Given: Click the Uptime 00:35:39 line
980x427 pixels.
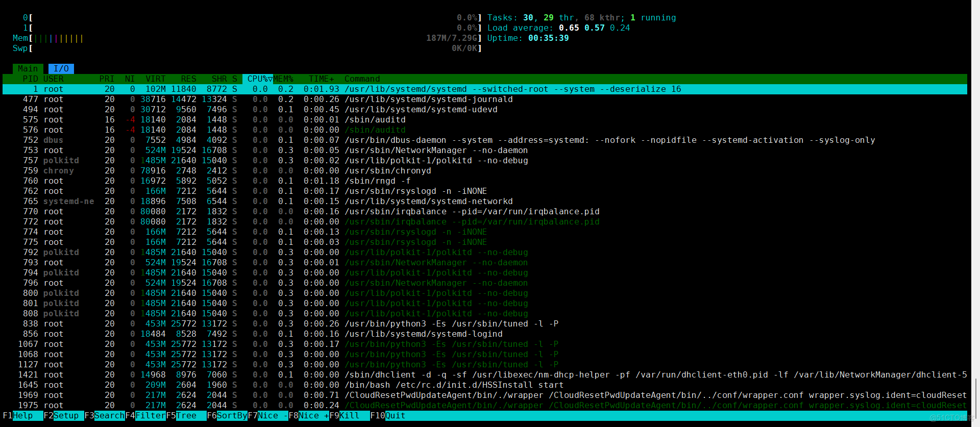Looking at the screenshot, I should (x=528, y=38).
